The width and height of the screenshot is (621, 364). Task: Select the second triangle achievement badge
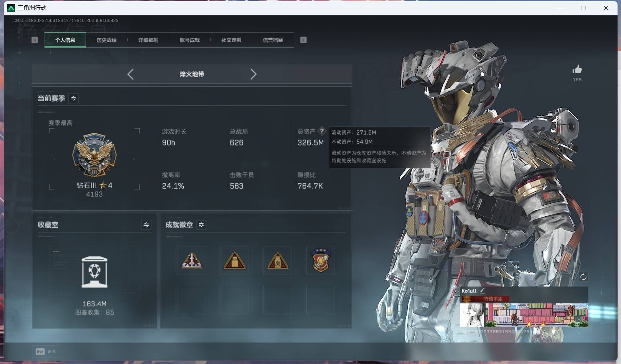tap(235, 261)
